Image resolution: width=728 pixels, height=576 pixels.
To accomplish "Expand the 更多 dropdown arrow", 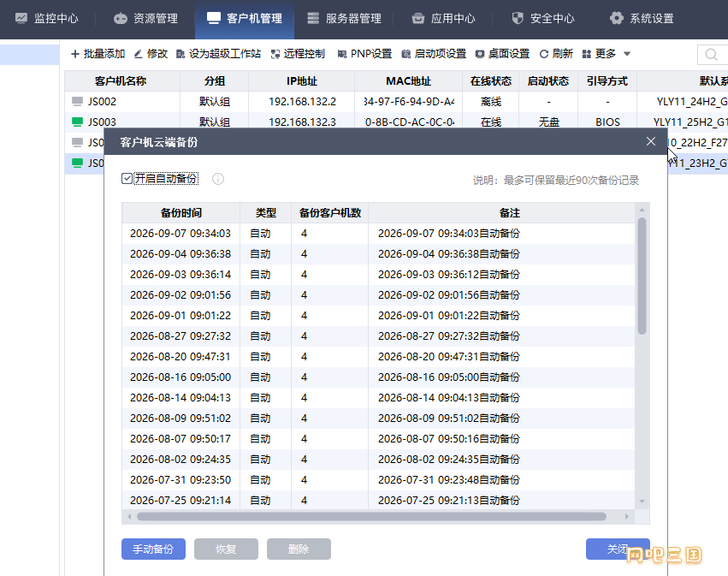I will [x=627, y=54].
